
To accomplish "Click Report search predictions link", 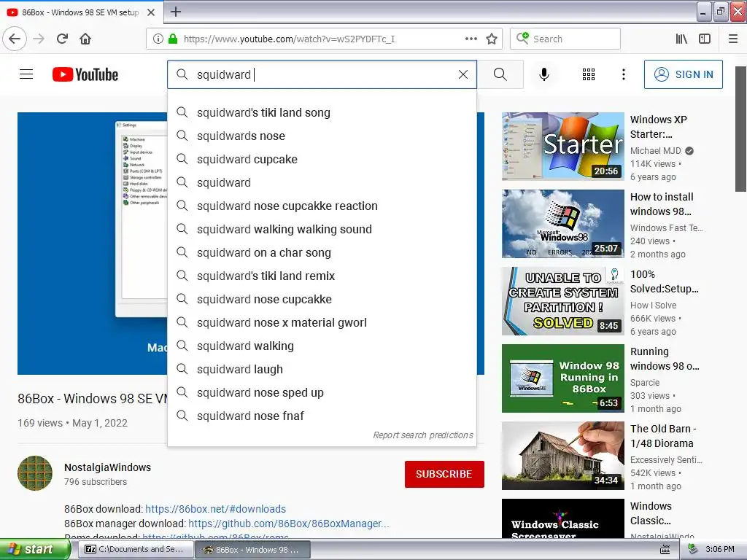I will (x=423, y=435).
